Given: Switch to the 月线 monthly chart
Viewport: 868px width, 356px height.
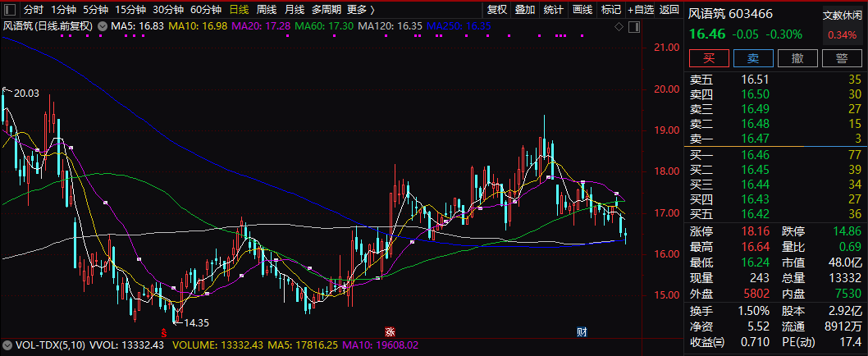Looking at the screenshot, I should tap(294, 9).
